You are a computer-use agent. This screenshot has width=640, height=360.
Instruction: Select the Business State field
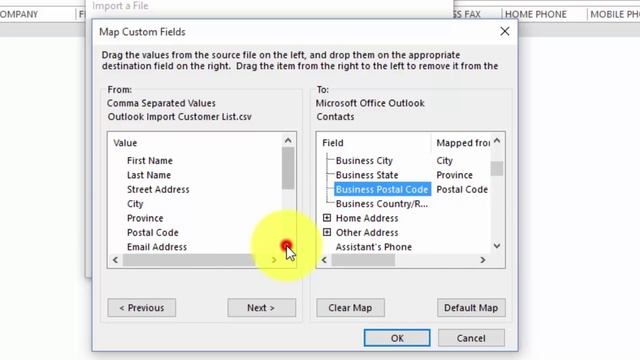pos(367,175)
